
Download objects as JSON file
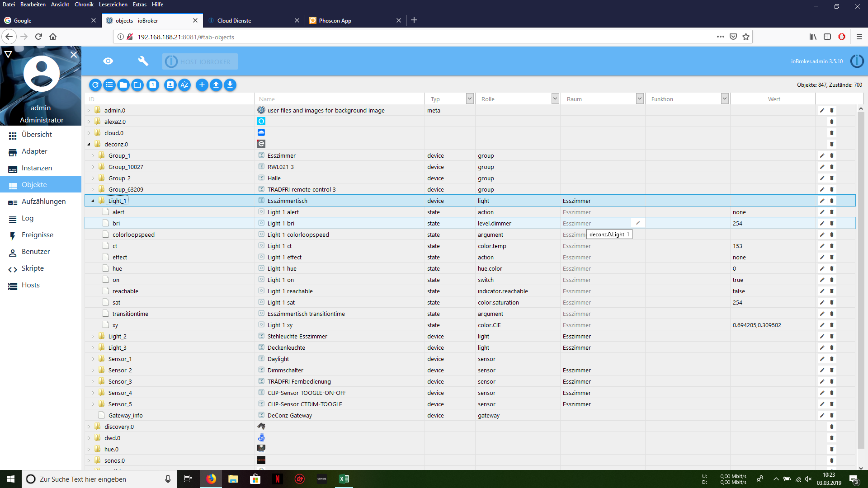click(230, 85)
